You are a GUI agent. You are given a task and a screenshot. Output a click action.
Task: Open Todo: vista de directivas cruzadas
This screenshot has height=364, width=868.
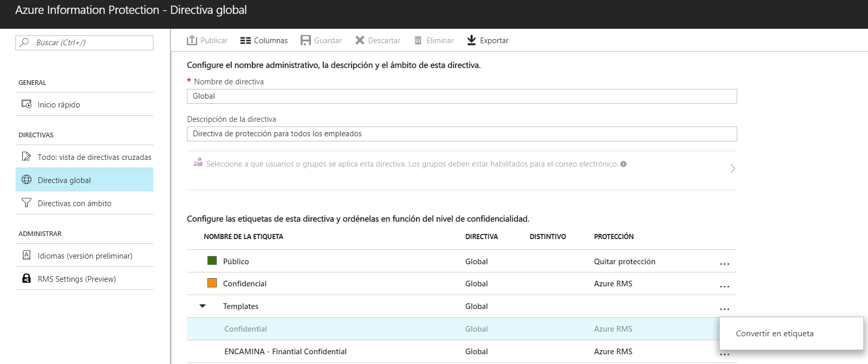click(84, 157)
